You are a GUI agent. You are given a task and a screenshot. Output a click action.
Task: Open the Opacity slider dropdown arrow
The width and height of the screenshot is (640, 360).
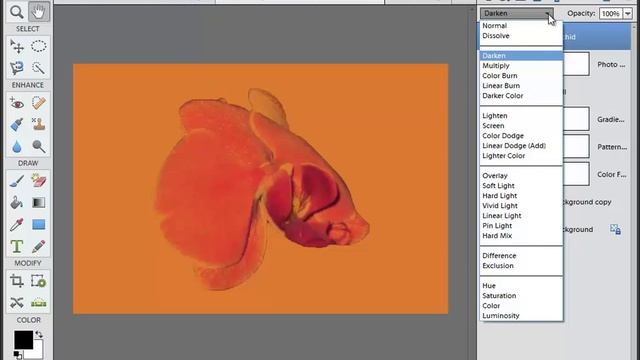(x=628, y=13)
